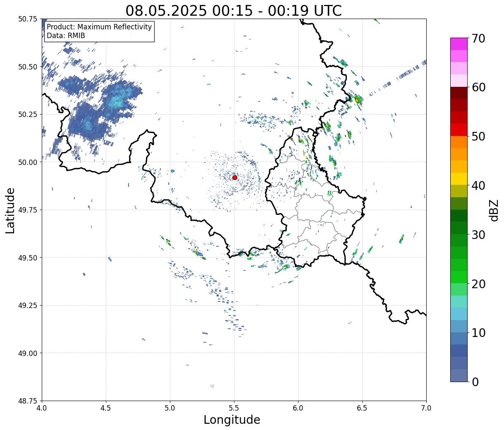Click the colorbar tick value 10

point(478,332)
